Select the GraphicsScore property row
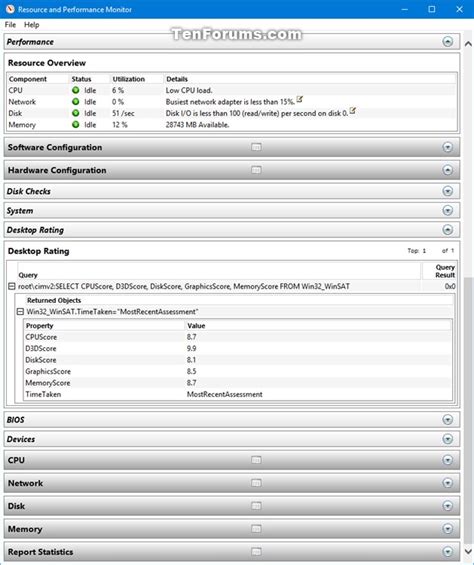The image size is (474, 565). coord(238,372)
